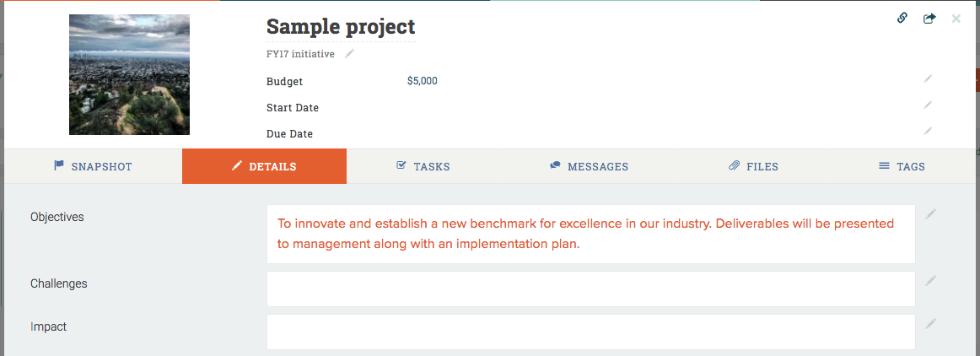Select the Details tab

coord(264,166)
